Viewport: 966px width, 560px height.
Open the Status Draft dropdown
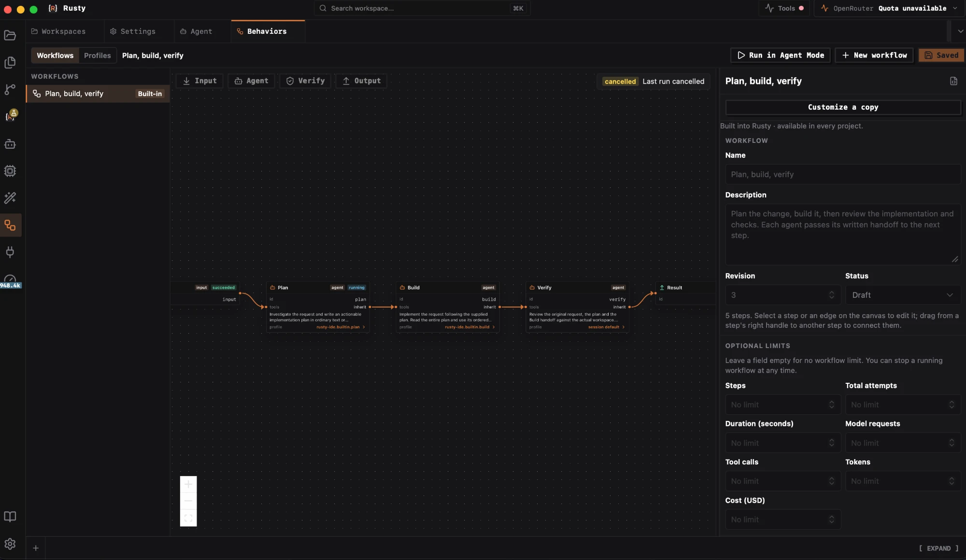[902, 295]
